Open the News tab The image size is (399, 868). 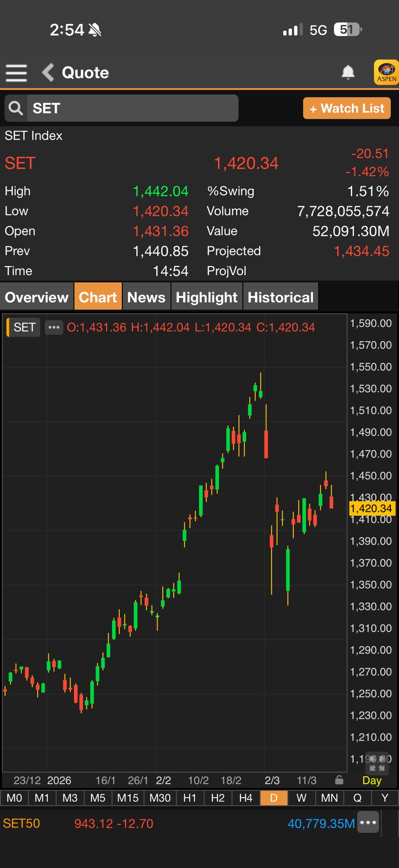click(x=146, y=297)
